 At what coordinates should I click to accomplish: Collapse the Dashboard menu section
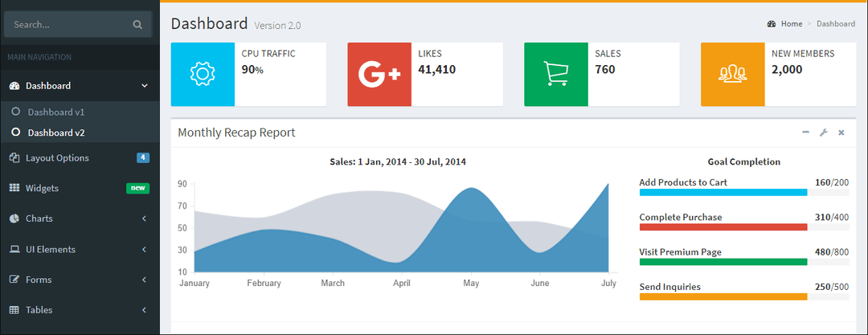coord(144,86)
